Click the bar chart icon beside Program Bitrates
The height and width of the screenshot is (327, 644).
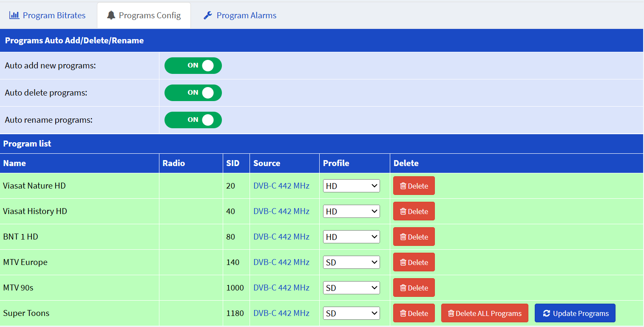[x=14, y=15]
